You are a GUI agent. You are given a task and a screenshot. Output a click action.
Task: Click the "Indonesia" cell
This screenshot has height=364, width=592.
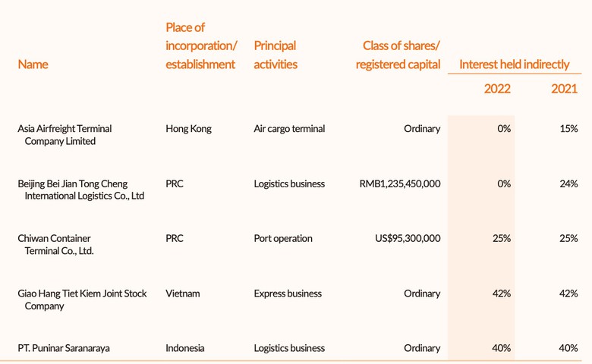185,348
